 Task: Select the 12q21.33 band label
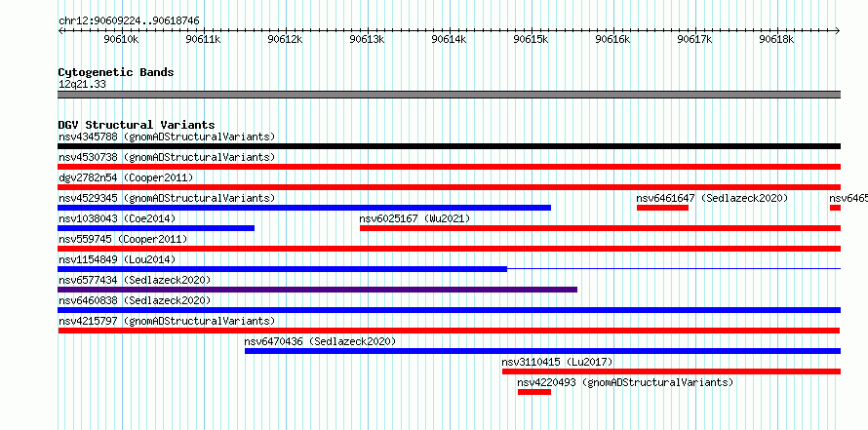82,85
